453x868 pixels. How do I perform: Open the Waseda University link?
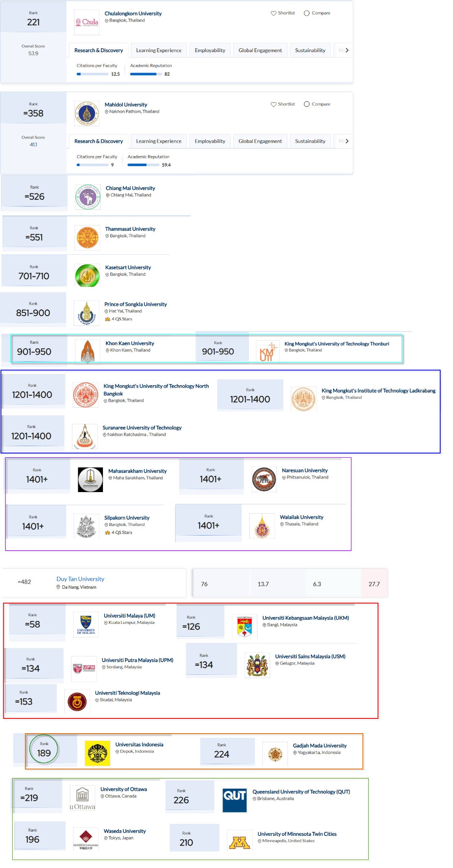tap(125, 831)
